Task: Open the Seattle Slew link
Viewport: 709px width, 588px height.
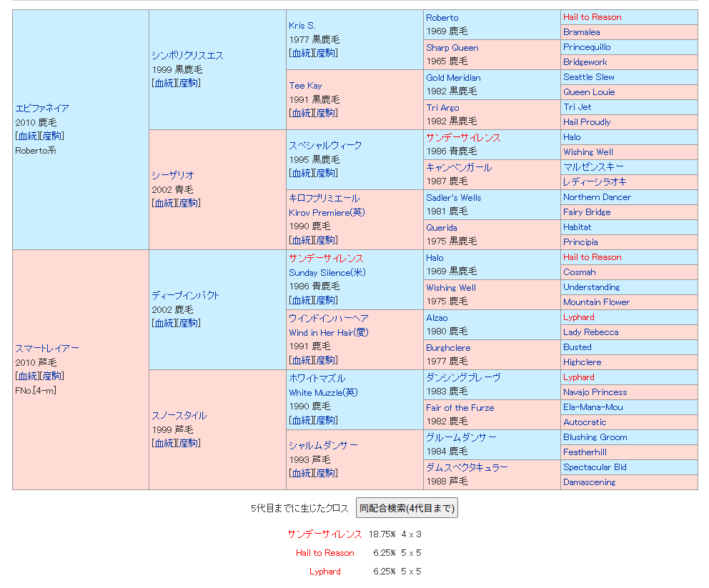Action: click(589, 77)
